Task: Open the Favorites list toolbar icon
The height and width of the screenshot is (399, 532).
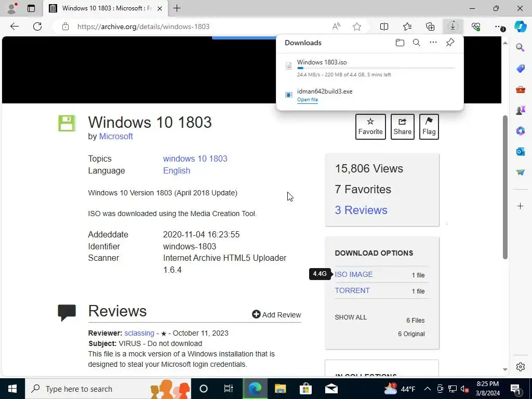Action: [x=407, y=26]
